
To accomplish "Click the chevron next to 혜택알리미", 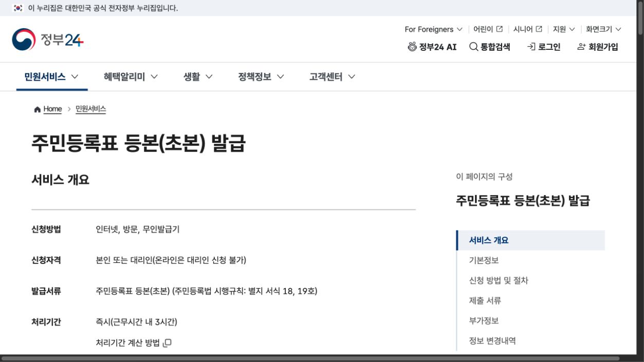I will (154, 77).
